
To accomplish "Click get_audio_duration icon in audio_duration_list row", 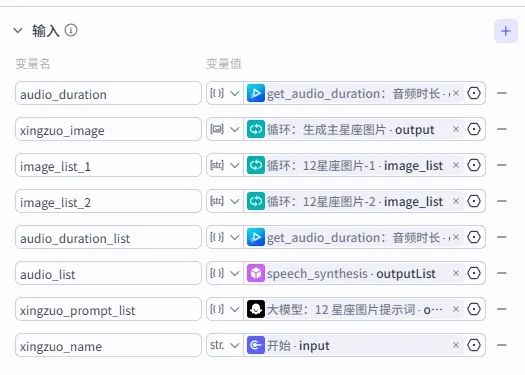I will point(256,237).
